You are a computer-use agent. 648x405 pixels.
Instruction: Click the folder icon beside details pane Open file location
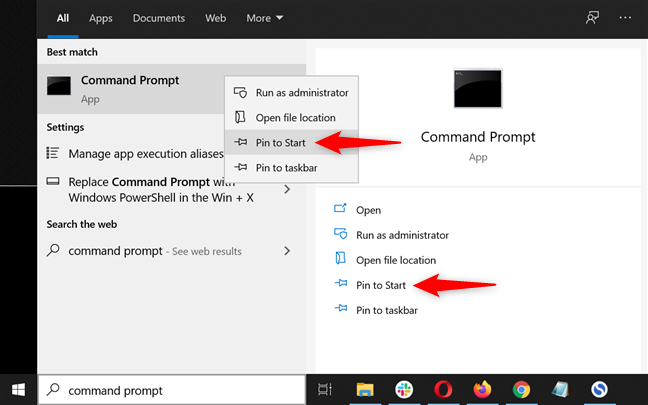340,258
